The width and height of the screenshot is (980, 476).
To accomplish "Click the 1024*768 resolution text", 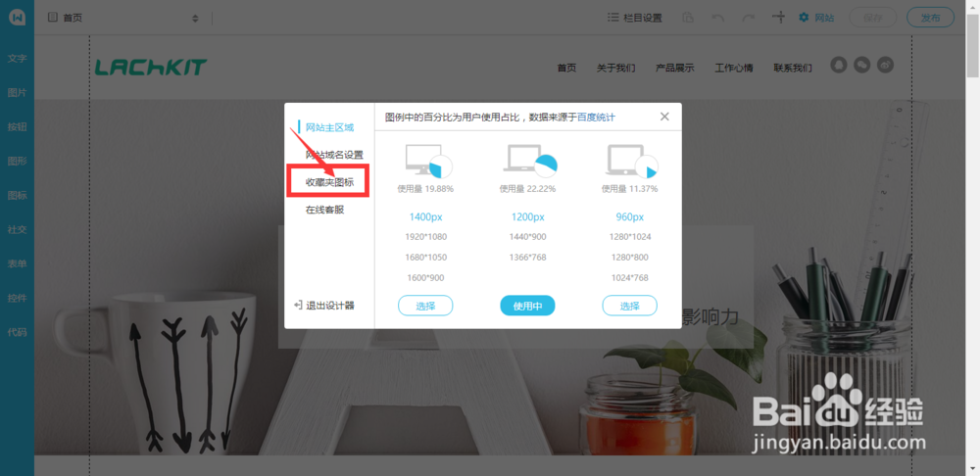I will [629, 277].
